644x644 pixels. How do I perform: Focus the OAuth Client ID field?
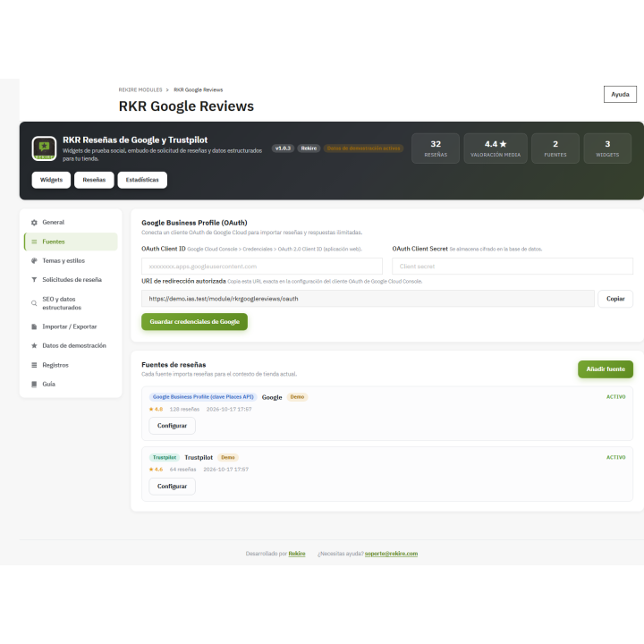click(262, 267)
